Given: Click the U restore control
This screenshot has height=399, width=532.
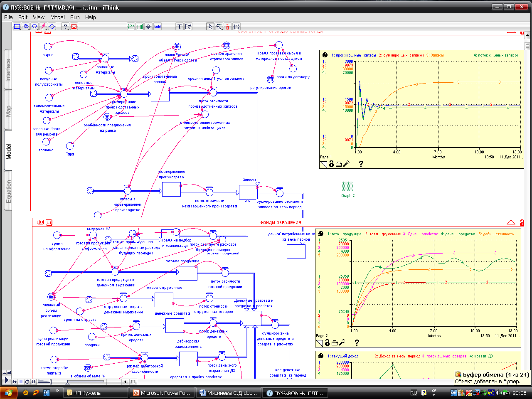Looking at the screenshot, I should (x=33, y=382).
